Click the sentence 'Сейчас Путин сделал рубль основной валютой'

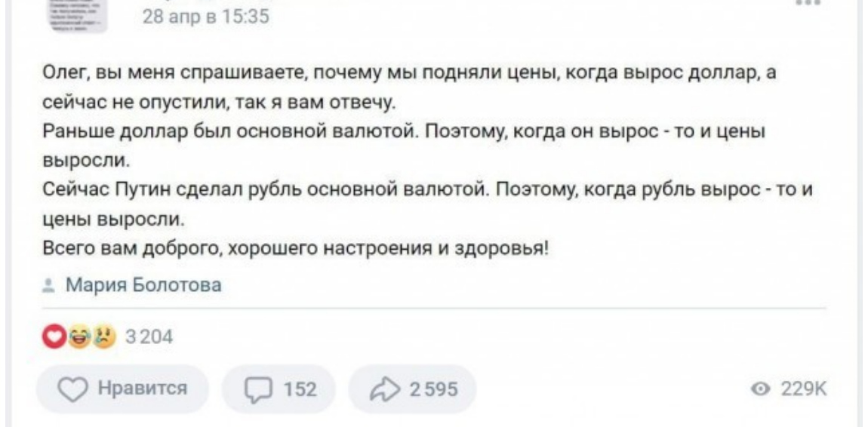click(x=265, y=189)
